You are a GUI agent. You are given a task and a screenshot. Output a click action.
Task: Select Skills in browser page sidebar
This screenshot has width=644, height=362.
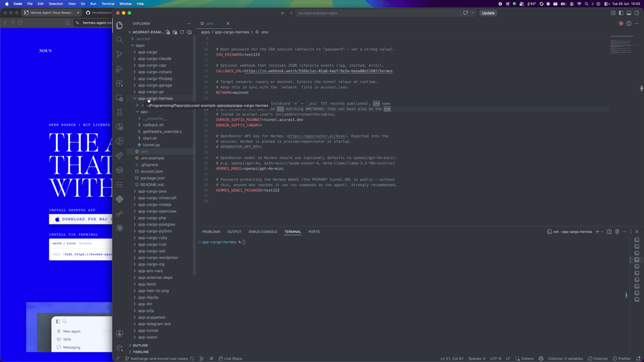[67, 339]
